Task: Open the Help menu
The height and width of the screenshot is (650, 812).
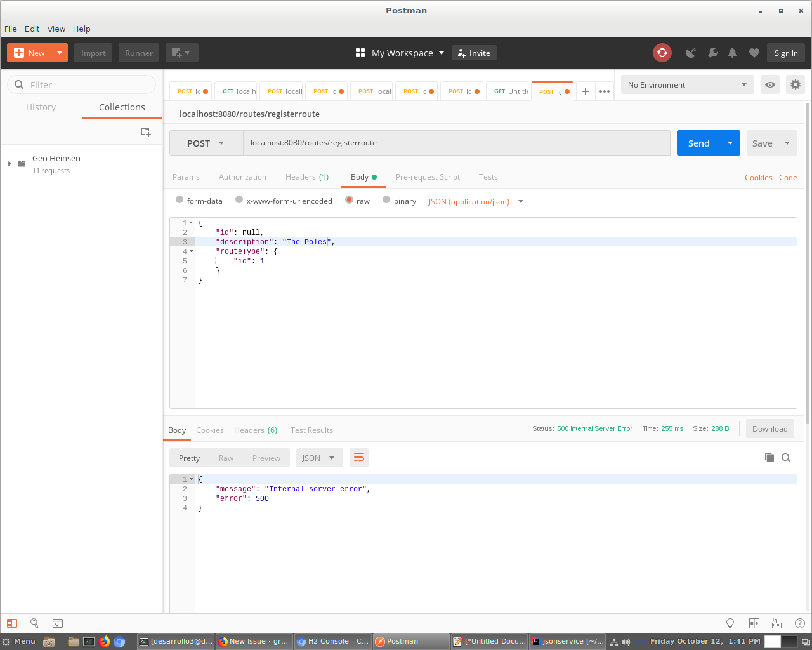Action: 82,29
